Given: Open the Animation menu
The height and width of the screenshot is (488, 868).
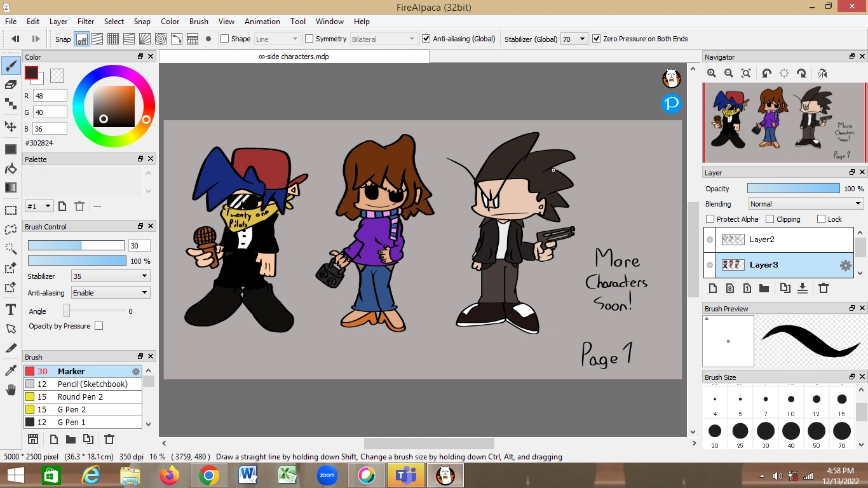Looking at the screenshot, I should click(x=262, y=21).
